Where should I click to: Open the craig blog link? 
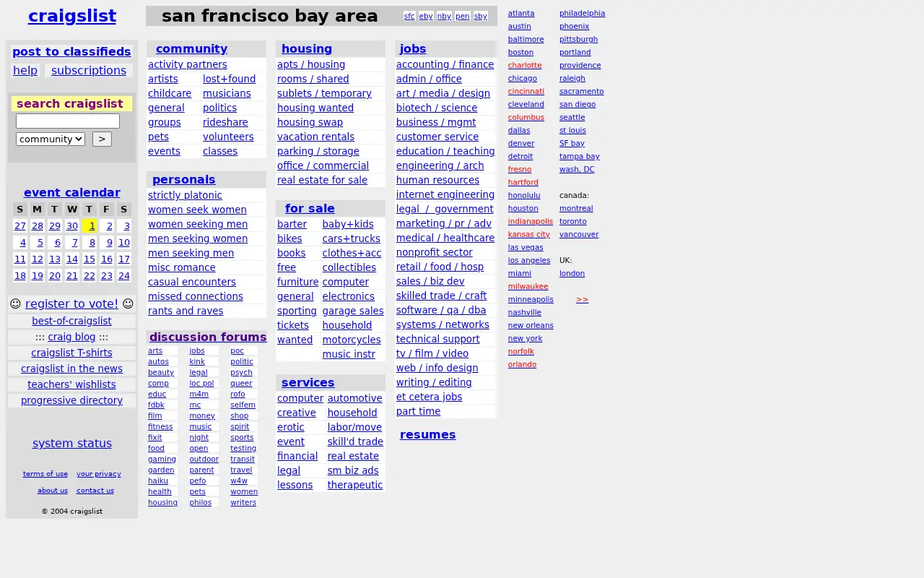click(71, 337)
